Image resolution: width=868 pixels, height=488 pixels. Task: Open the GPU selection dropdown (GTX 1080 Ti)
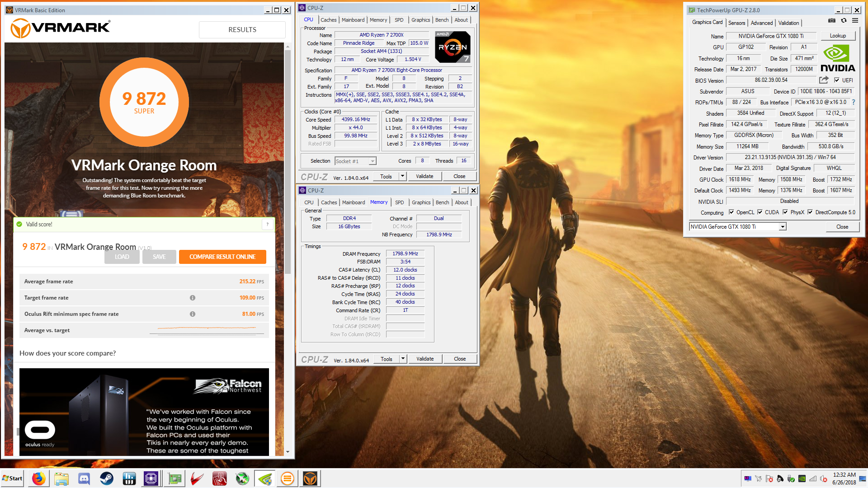point(738,227)
